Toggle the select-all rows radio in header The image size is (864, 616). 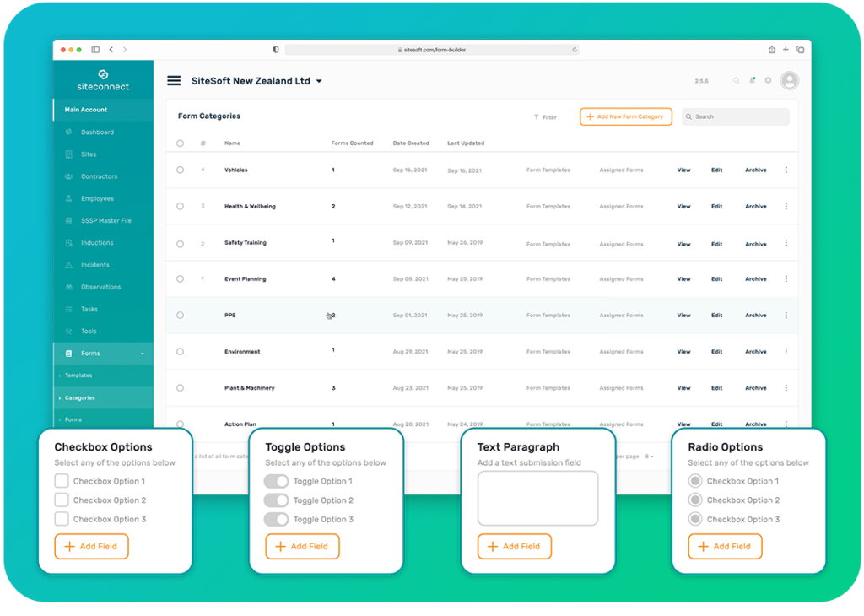pyautogui.click(x=181, y=143)
